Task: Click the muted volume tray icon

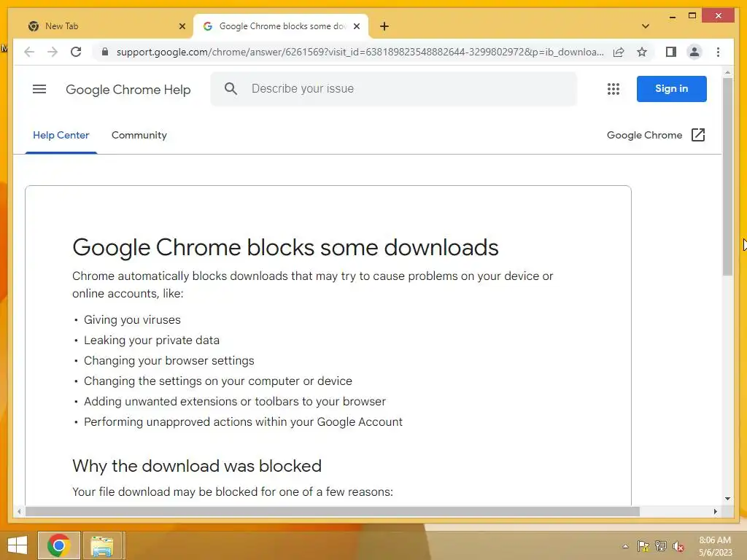Action: coord(678,546)
